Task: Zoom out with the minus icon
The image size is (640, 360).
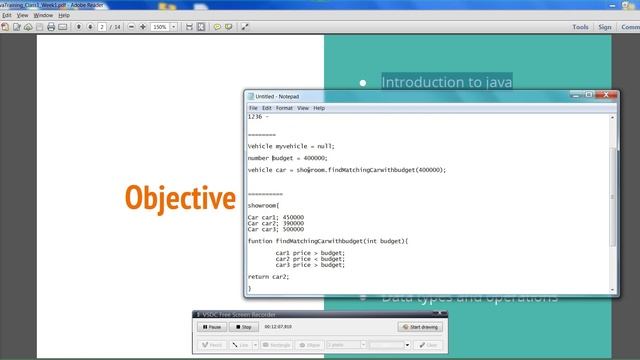Action: point(131,27)
